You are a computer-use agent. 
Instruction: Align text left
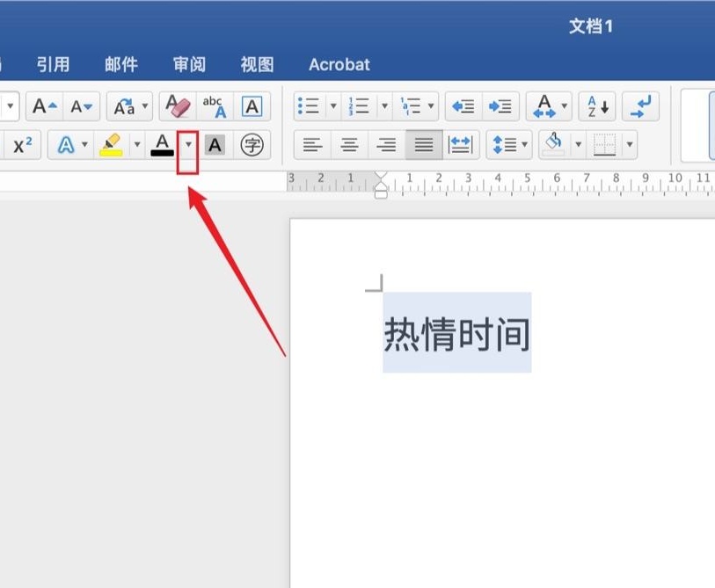[x=312, y=145]
